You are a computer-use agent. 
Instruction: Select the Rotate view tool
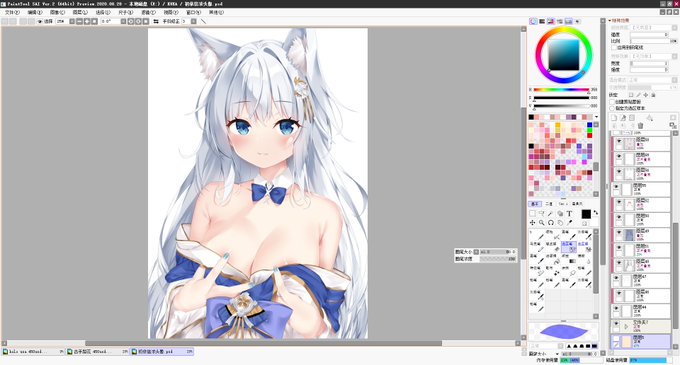coord(550,223)
